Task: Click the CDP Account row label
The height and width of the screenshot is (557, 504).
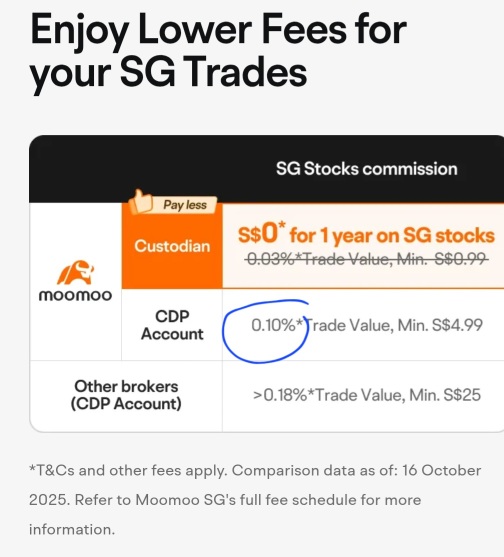Action: pyautogui.click(x=172, y=325)
